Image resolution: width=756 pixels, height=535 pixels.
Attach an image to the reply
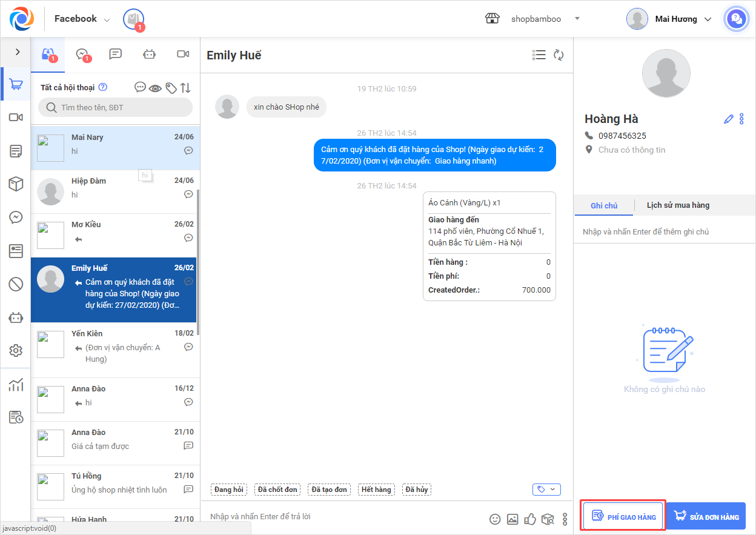pos(512,519)
